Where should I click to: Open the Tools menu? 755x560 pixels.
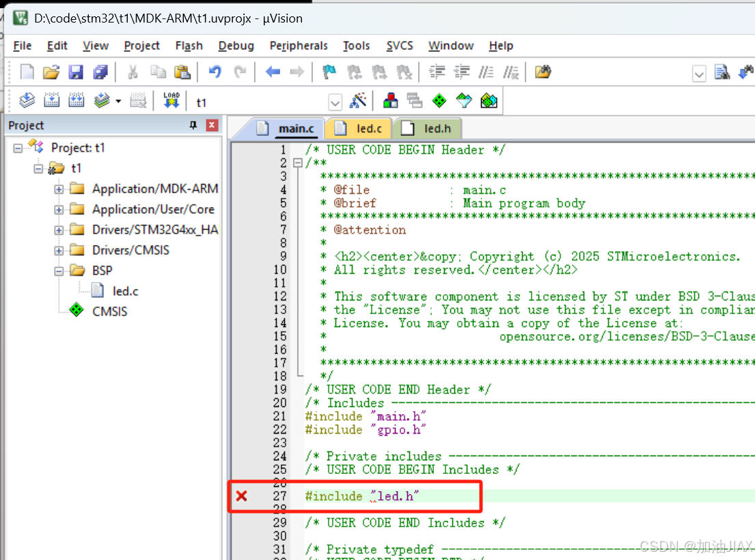click(356, 46)
